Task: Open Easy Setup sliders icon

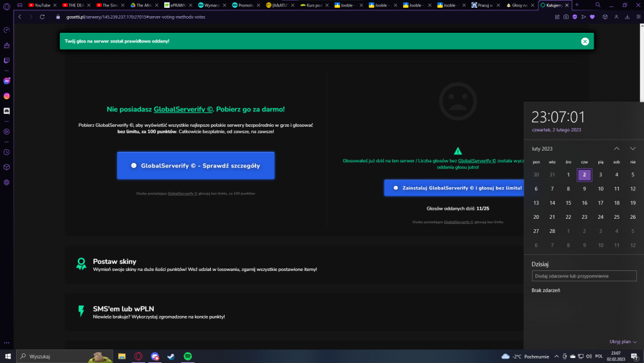Action: tap(638, 17)
